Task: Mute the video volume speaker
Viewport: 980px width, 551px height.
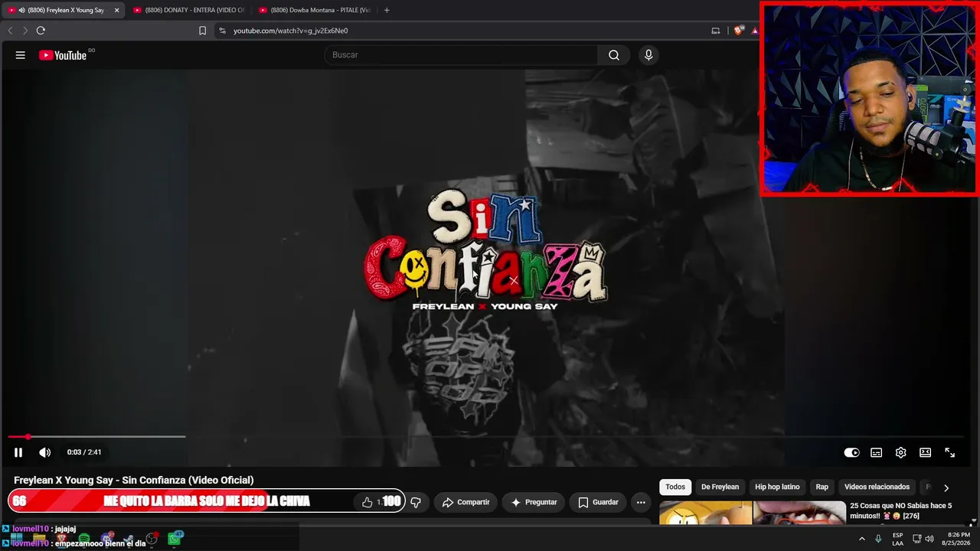Action: (x=45, y=452)
